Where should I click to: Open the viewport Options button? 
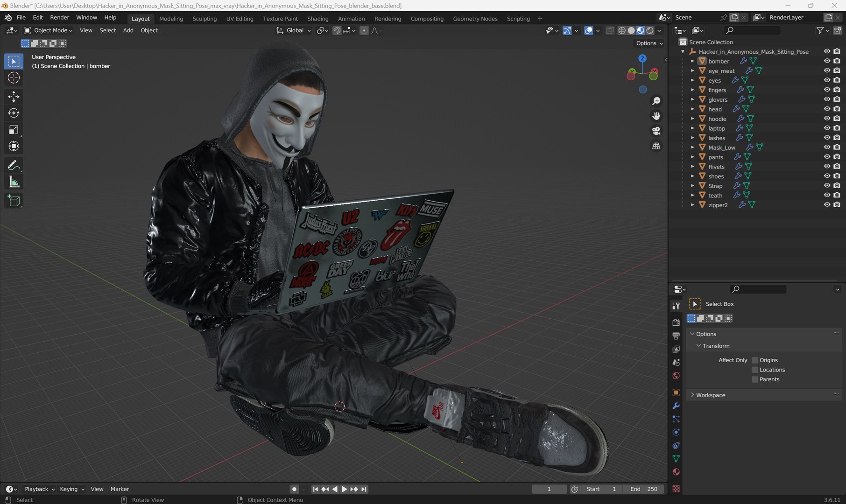tap(649, 43)
